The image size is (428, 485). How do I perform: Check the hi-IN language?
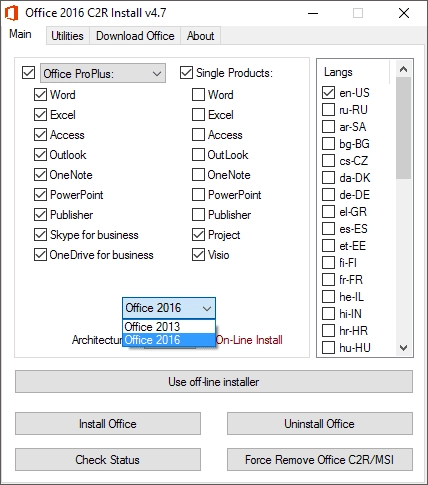pyautogui.click(x=328, y=313)
